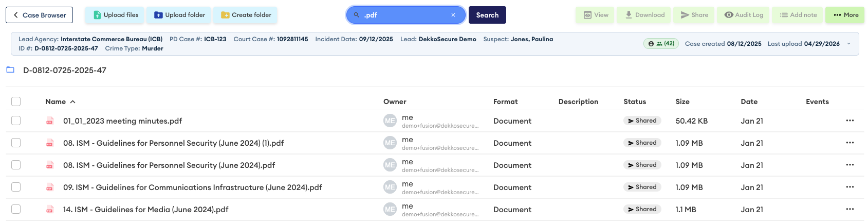868x223 pixels.
Task: Click the 50.42 KB size cell
Action: click(691, 121)
